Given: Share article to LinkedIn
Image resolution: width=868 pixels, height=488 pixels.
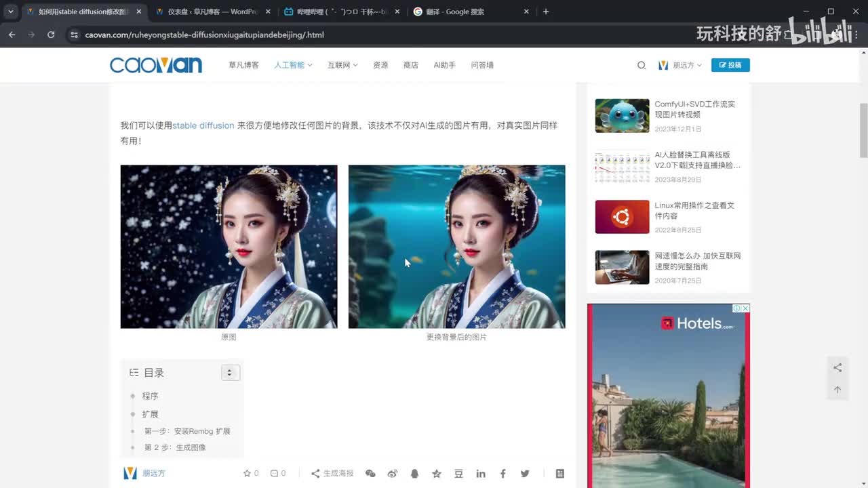Looking at the screenshot, I should 481,474.
